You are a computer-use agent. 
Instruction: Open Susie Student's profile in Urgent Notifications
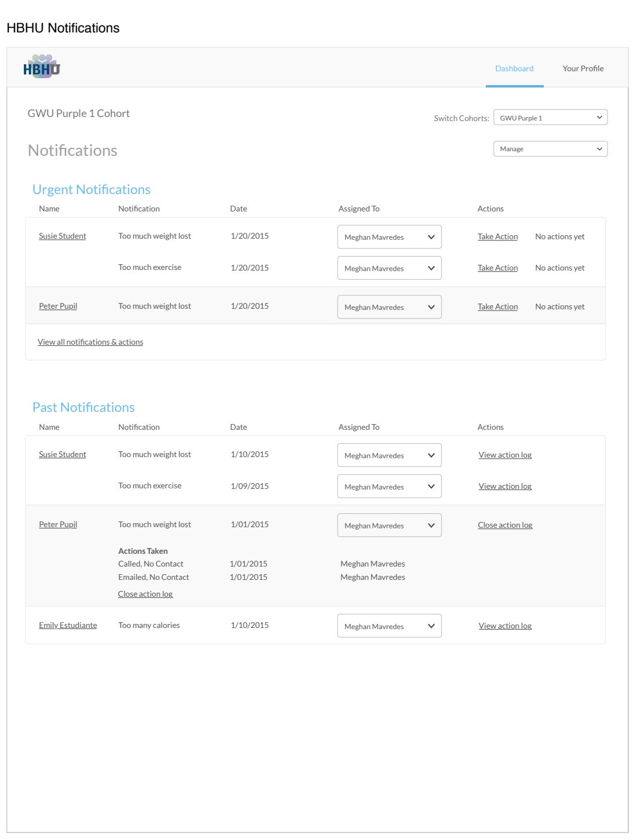pos(63,236)
